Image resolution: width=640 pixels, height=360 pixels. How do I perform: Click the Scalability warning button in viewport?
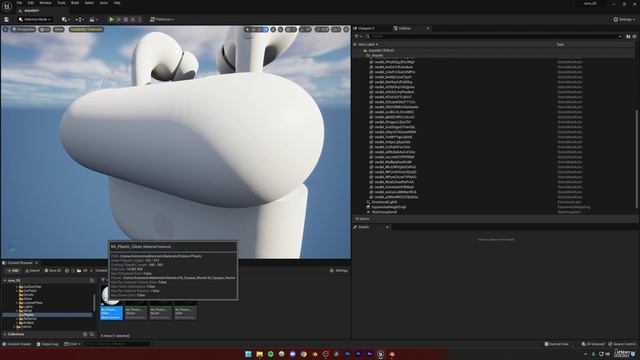(x=87, y=29)
